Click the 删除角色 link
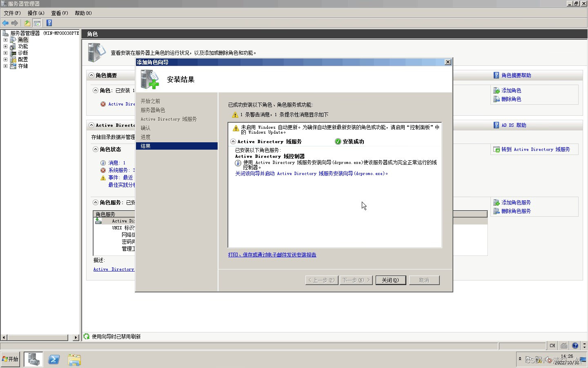This screenshot has width=588, height=368. click(x=511, y=99)
